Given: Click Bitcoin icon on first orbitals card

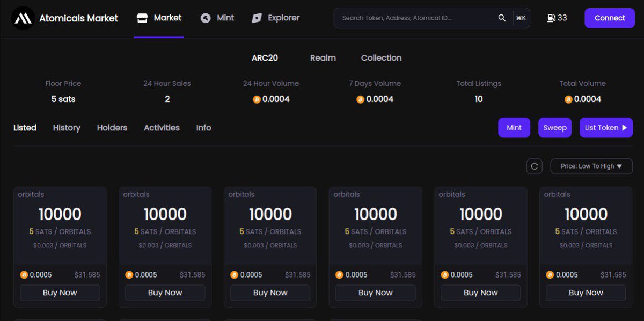Looking at the screenshot, I should click(24, 275).
